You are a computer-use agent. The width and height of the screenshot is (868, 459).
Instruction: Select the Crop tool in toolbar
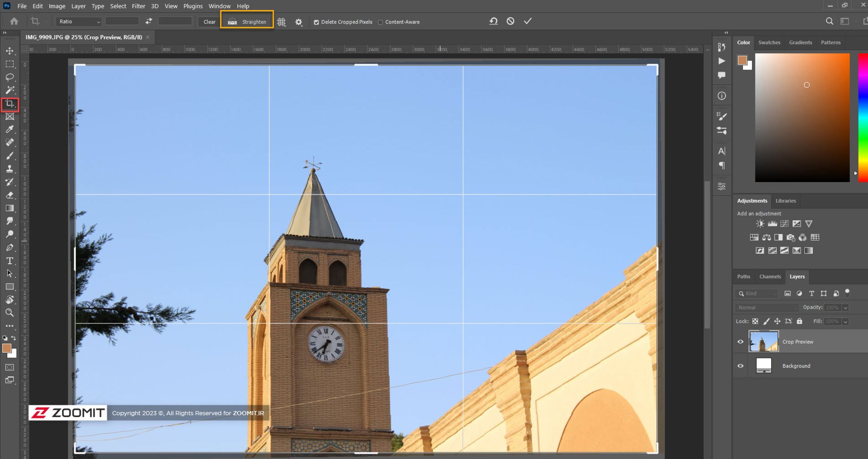pos(9,104)
